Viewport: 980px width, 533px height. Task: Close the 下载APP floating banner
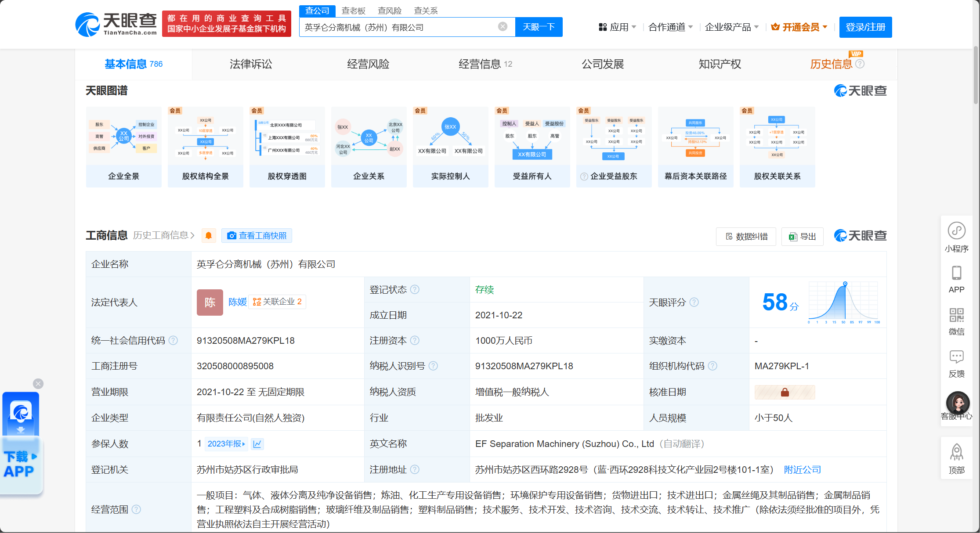38,384
